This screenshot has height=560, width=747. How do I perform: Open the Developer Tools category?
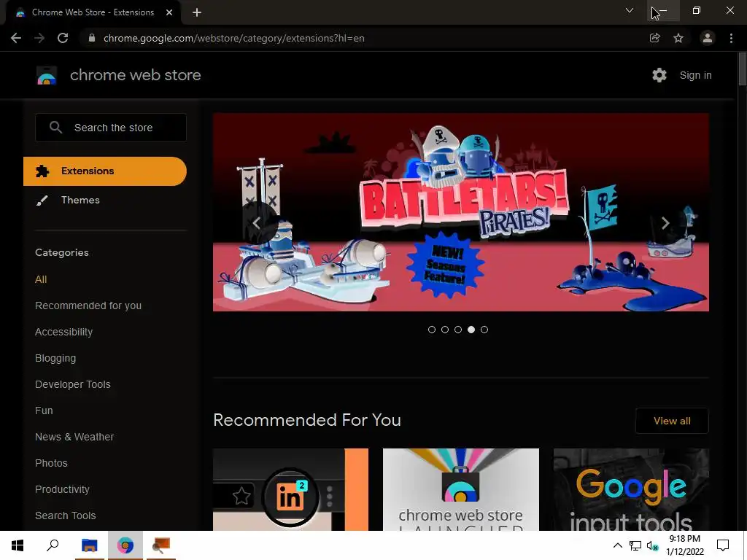pos(73,384)
